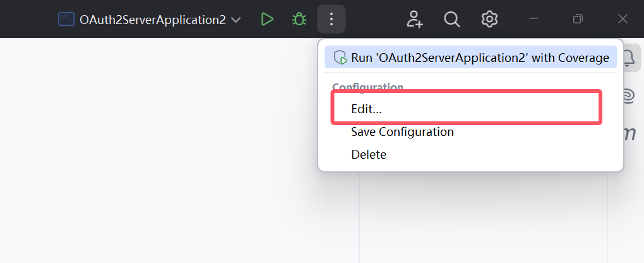This screenshot has height=263, width=644.
Task: Run OAuth2ServerApplication2 with the green play icon
Action: pyautogui.click(x=267, y=19)
